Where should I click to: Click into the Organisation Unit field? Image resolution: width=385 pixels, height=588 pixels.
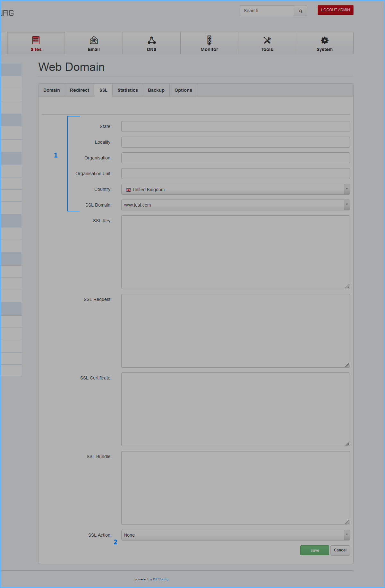point(235,174)
